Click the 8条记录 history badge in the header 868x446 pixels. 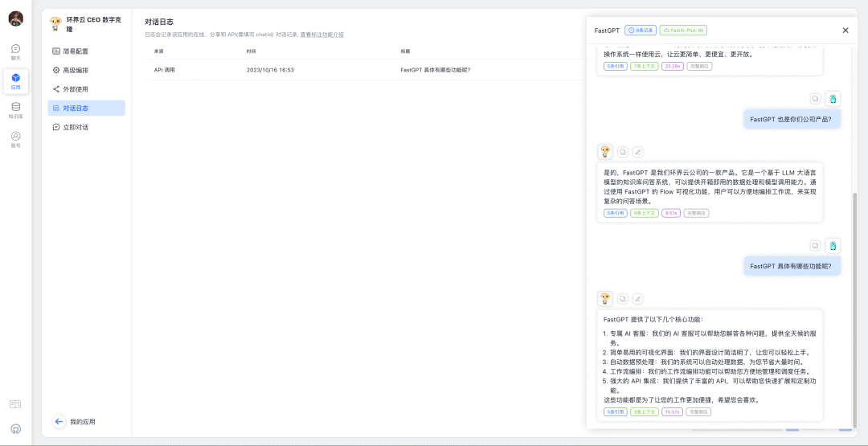(x=641, y=31)
